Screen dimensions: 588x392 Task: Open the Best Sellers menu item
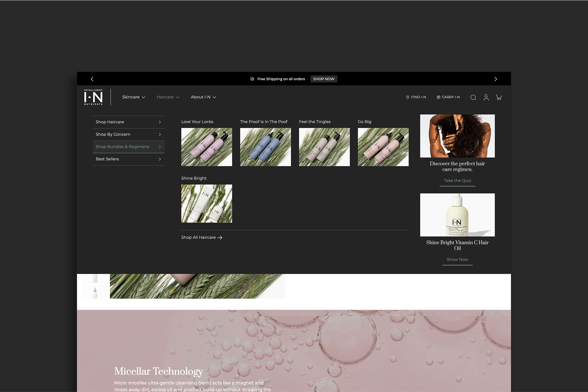tap(128, 159)
